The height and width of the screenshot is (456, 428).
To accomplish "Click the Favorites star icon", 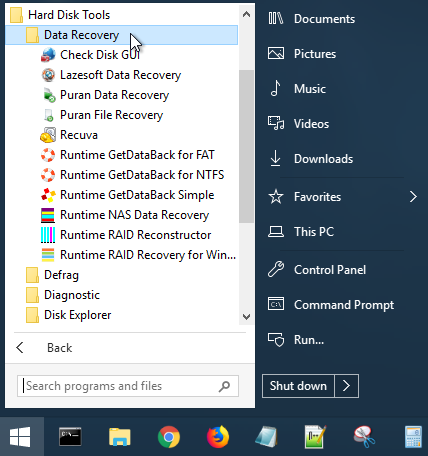I will (276, 197).
